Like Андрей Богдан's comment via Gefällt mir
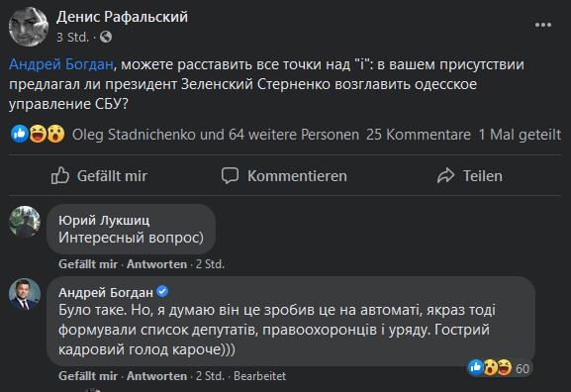The width and height of the screenshot is (571, 392). click(88, 375)
